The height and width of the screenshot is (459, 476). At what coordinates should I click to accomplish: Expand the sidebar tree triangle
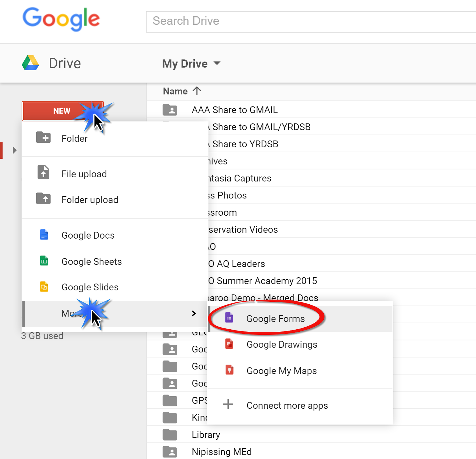tap(15, 150)
